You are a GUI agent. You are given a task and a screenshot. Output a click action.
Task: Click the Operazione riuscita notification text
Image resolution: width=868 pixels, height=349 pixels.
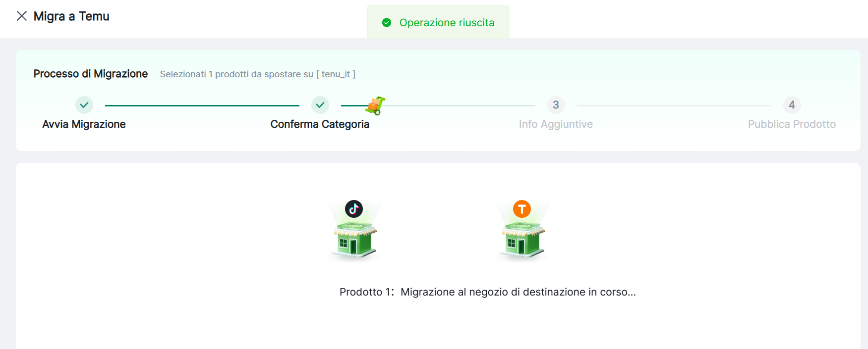coord(447,23)
